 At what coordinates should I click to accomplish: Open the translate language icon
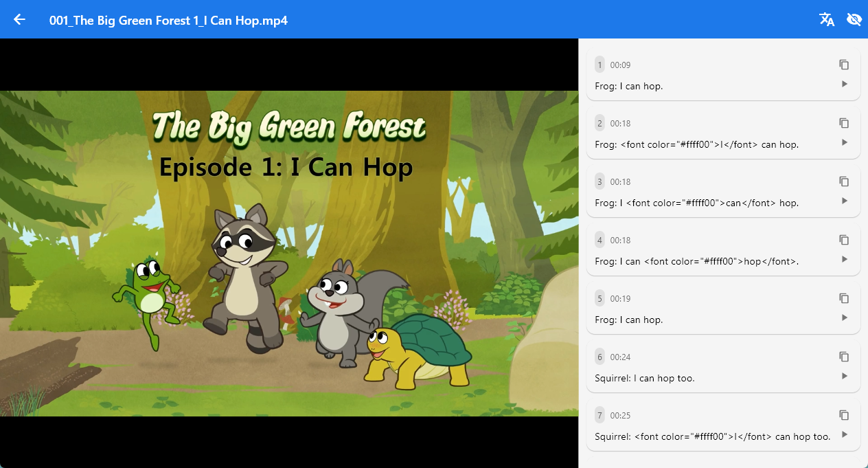point(827,19)
